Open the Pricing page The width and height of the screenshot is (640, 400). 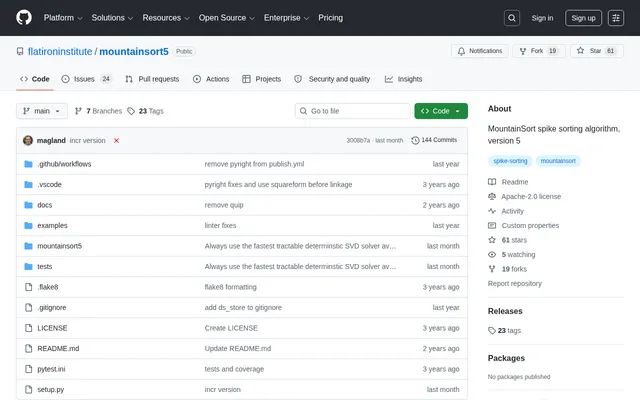[x=331, y=18]
